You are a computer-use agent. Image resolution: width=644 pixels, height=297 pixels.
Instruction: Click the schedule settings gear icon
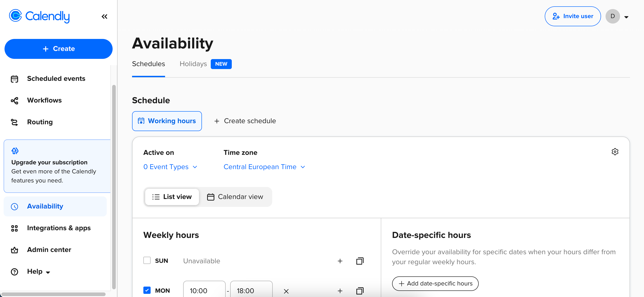(x=615, y=152)
